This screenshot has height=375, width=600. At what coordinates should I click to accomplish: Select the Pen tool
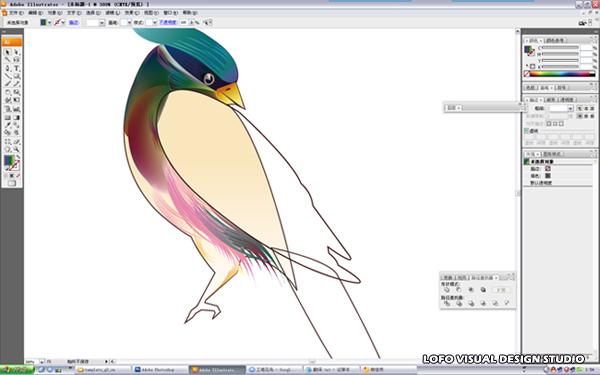[7, 68]
